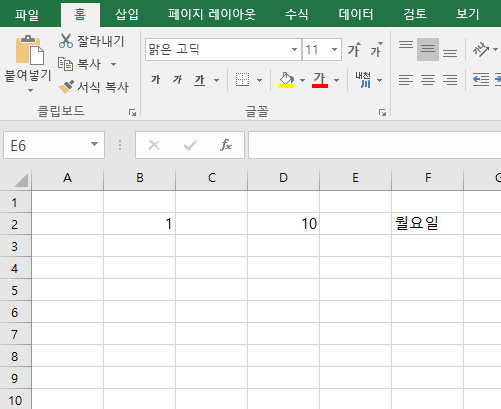Viewport: 501px width, 409px height.
Task: Select column F header
Action: click(428, 179)
